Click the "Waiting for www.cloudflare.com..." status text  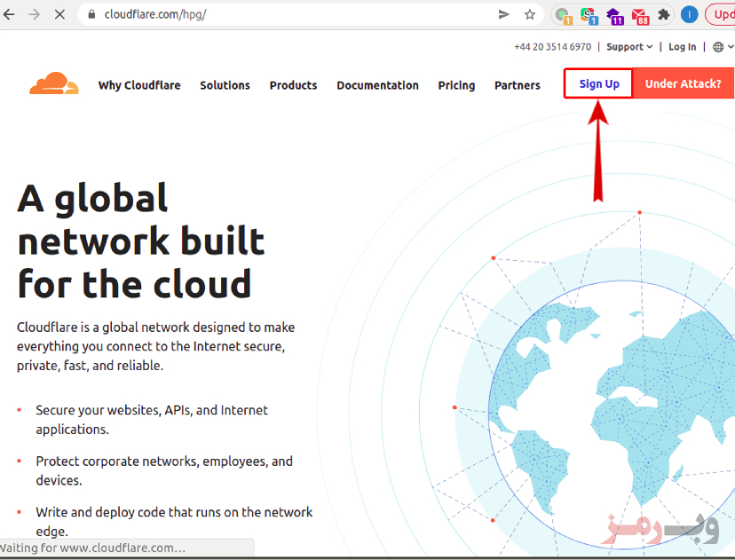[x=92, y=548]
